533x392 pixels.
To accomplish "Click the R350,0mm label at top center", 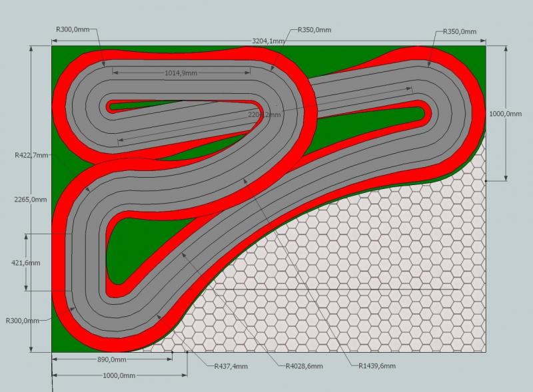I will click(314, 30).
